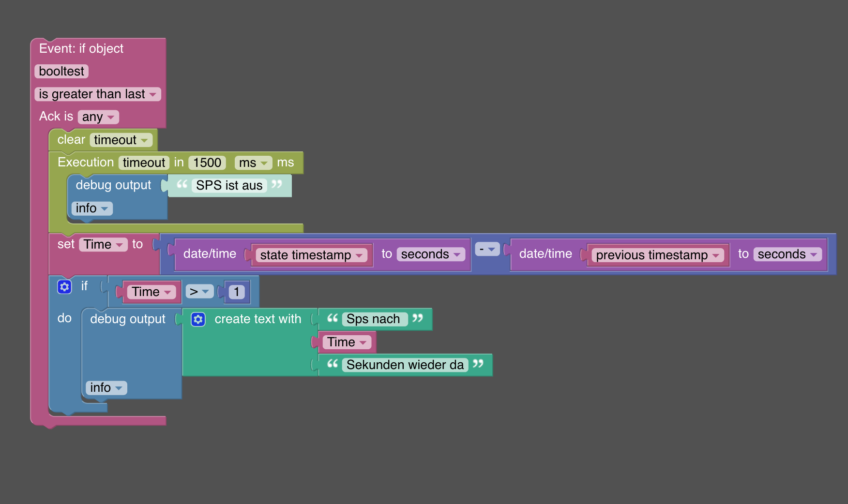
Task: Select the 'create text with' block label
Action: pos(258,319)
